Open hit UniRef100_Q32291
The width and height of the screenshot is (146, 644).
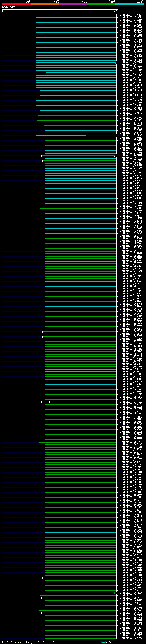coord(131,143)
